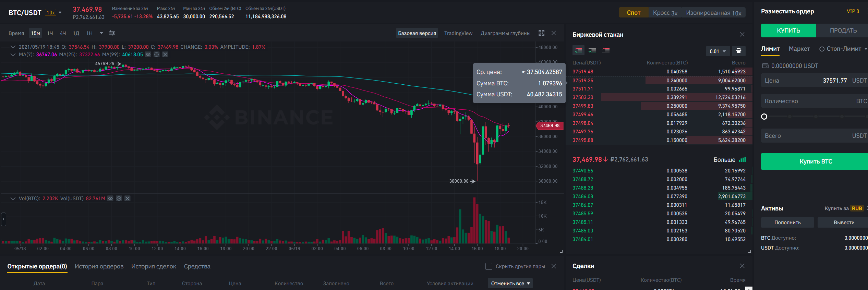Screen dimensions: 868x290
Task: Open Стоп-Лимит order type dropdown arrow
Action: click(x=866, y=49)
